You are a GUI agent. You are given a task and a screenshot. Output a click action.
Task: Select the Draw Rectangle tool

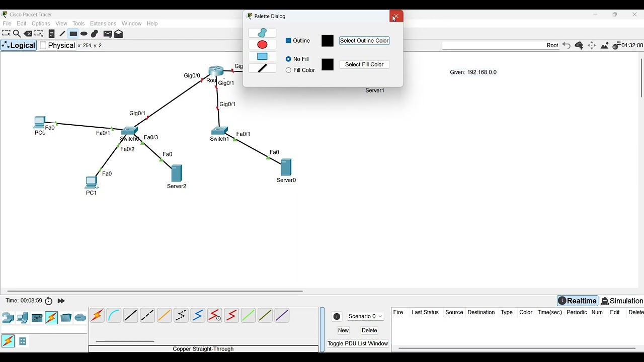pos(73,34)
